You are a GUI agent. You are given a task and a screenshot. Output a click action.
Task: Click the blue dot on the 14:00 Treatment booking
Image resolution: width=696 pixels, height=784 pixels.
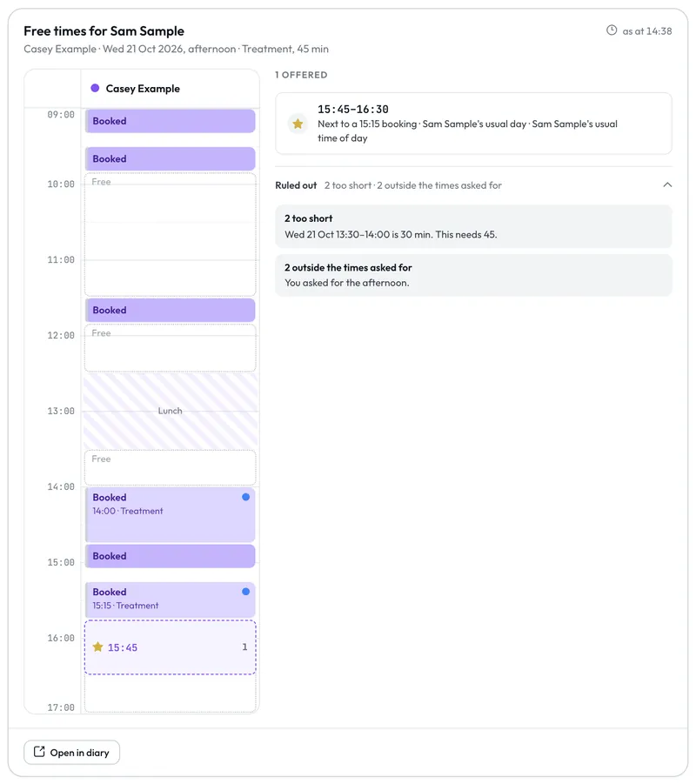(245, 497)
